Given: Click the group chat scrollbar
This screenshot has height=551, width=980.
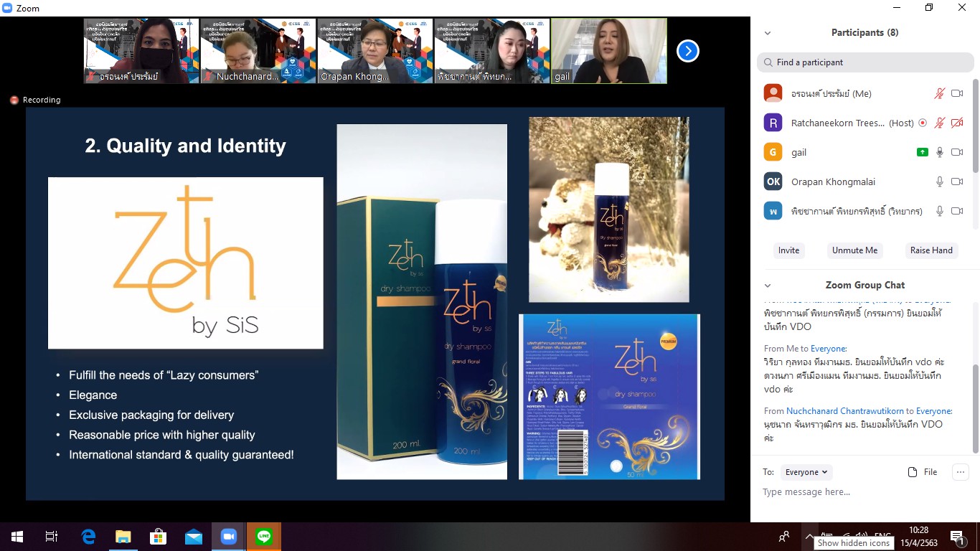Looking at the screenshot, I should [x=976, y=409].
